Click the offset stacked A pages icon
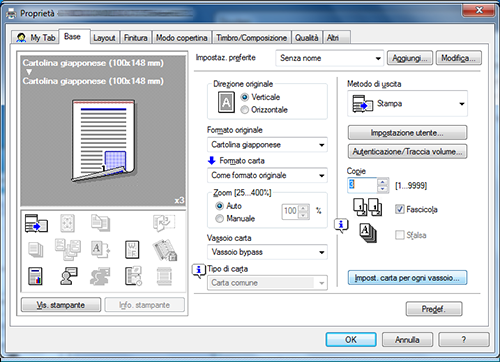This screenshot has width=500, height=362. (368, 233)
